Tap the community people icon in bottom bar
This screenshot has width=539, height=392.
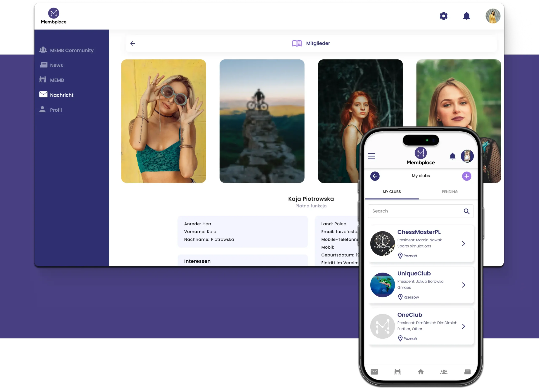click(444, 372)
